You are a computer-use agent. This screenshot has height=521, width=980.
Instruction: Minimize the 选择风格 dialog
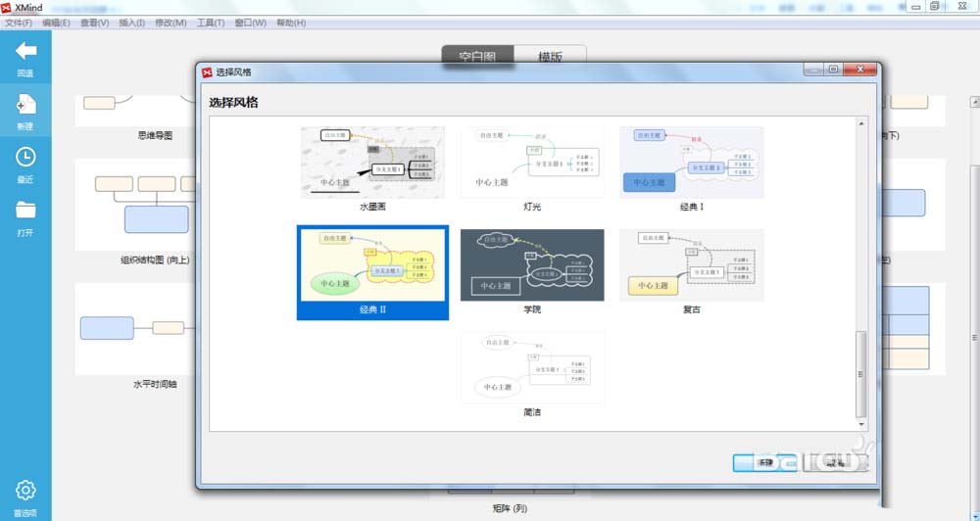(813, 70)
